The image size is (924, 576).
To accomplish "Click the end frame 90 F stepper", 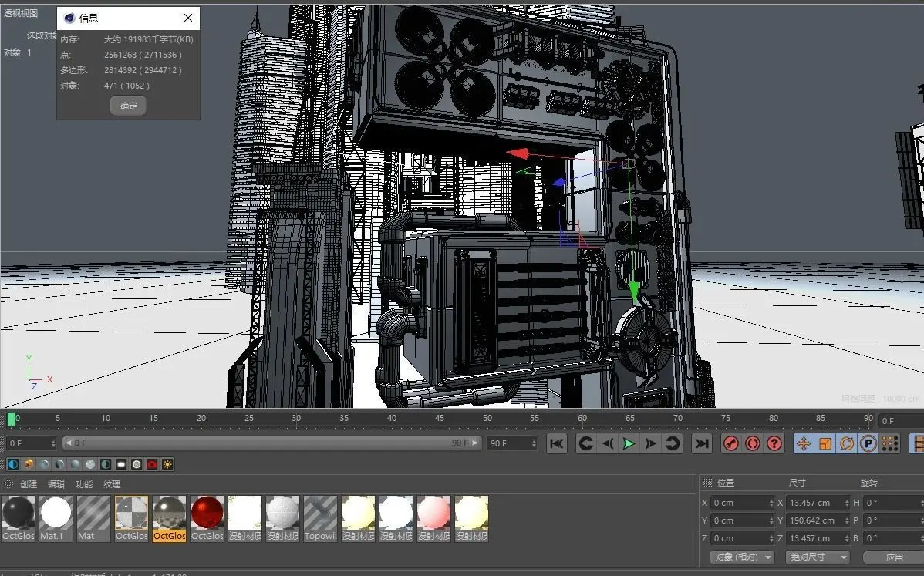I will coord(535,443).
